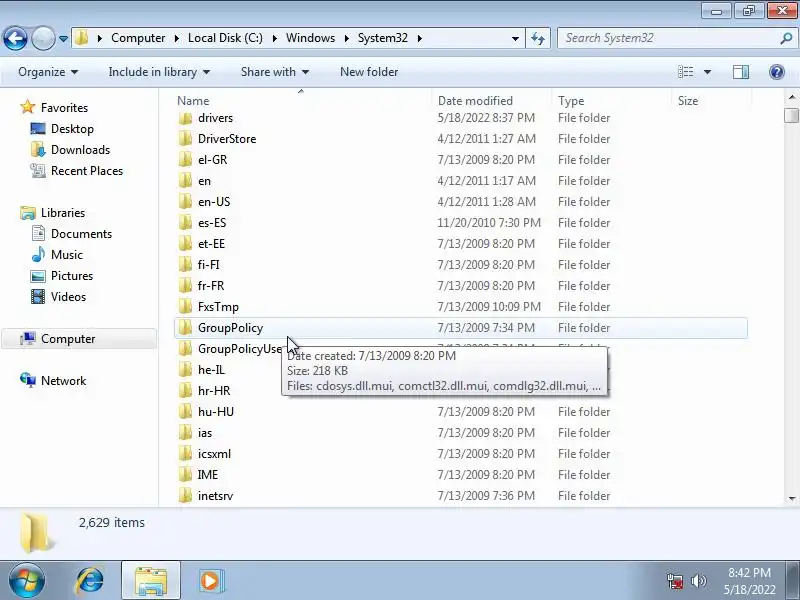Select the he-IL folder name

click(x=211, y=370)
